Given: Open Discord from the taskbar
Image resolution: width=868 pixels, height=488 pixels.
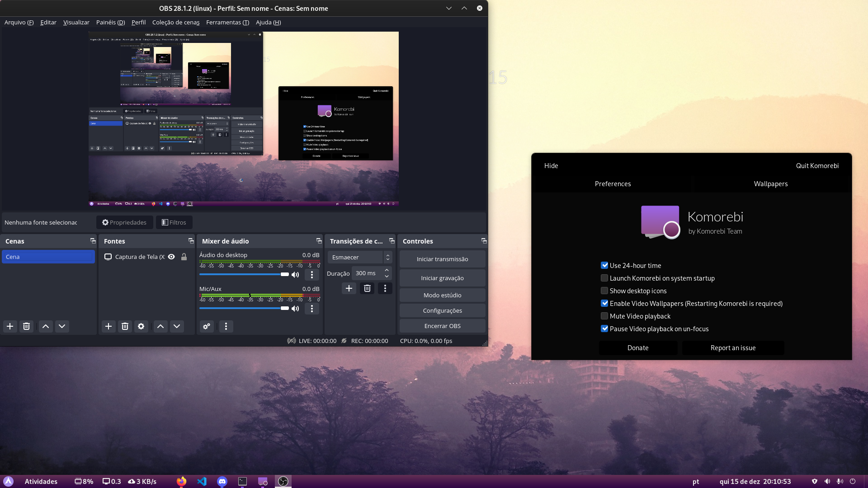Looking at the screenshot, I should click(x=222, y=481).
